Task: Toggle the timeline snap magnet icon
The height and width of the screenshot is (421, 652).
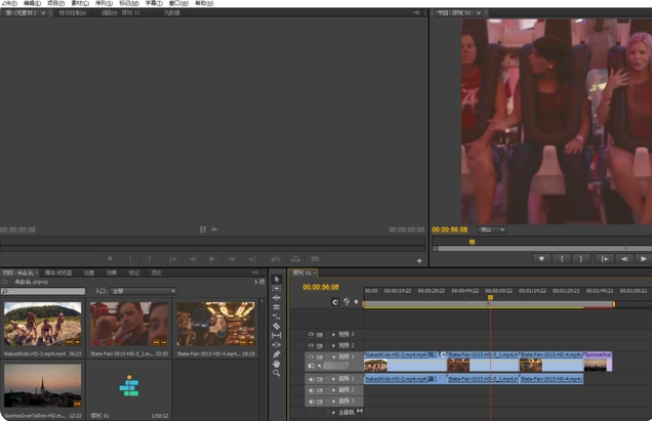Action: (x=335, y=301)
